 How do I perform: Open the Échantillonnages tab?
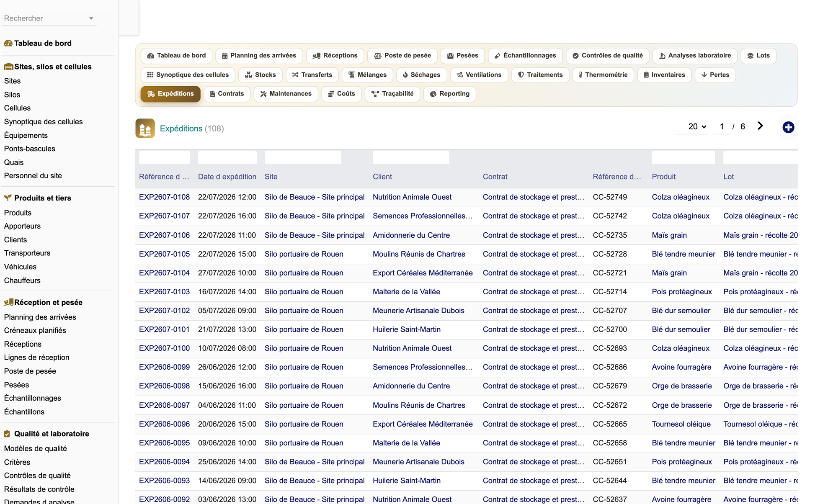pos(525,56)
